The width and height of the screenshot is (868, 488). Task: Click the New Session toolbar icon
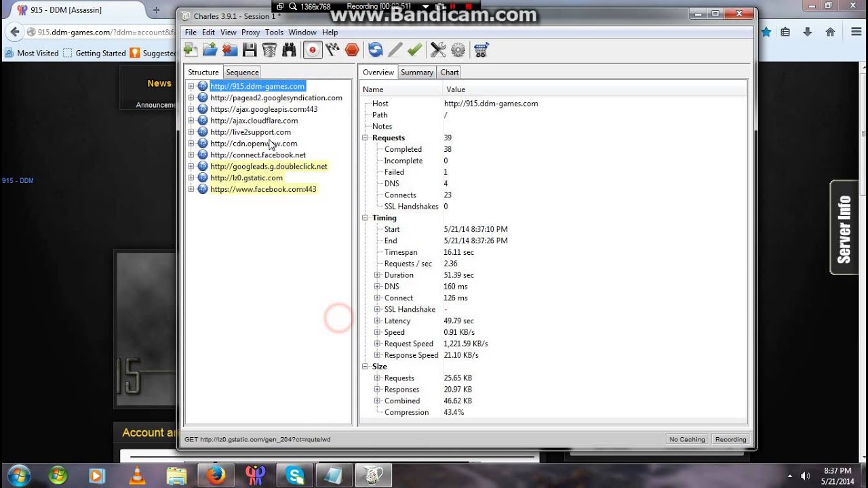coord(191,49)
